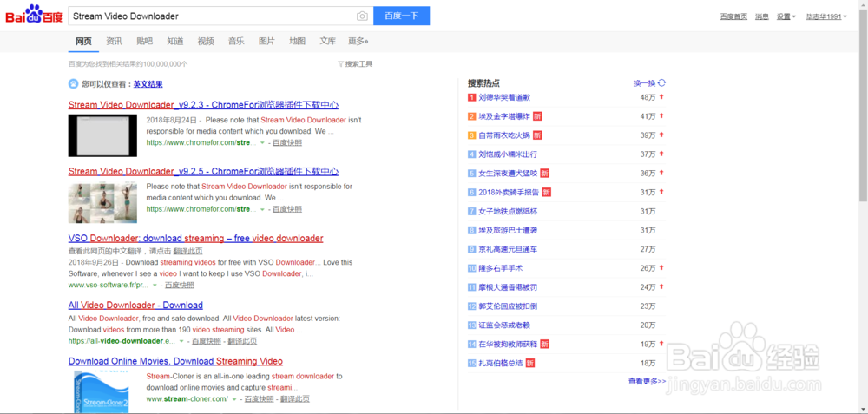The height and width of the screenshot is (414, 868).
Task: Click the 新 badge next to 2018外卖骑手报告
Action: tap(546, 192)
